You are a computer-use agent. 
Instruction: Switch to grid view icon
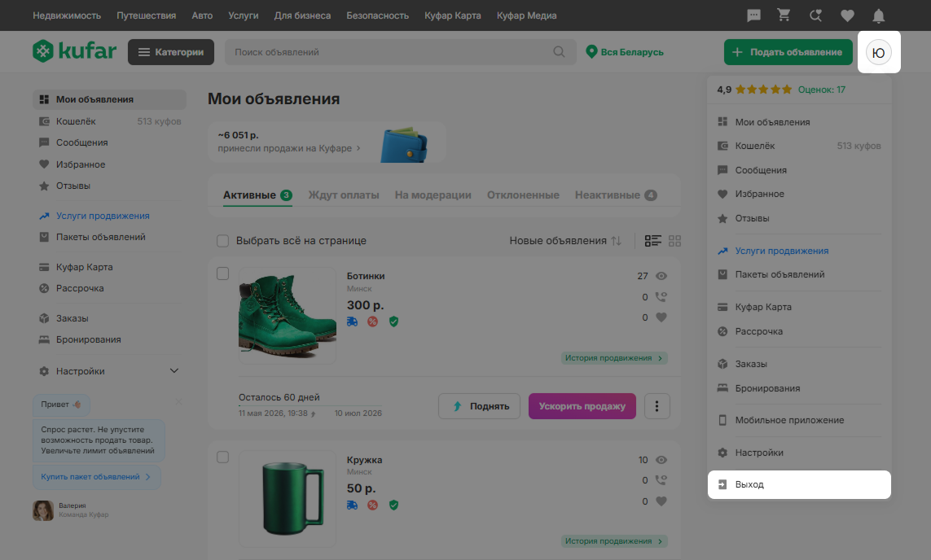click(x=674, y=240)
